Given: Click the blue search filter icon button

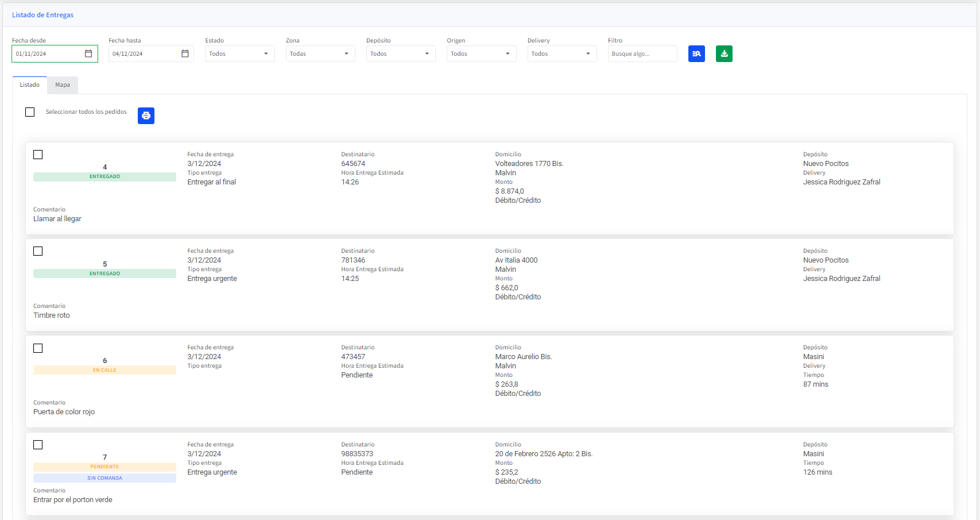Looking at the screenshot, I should point(696,53).
